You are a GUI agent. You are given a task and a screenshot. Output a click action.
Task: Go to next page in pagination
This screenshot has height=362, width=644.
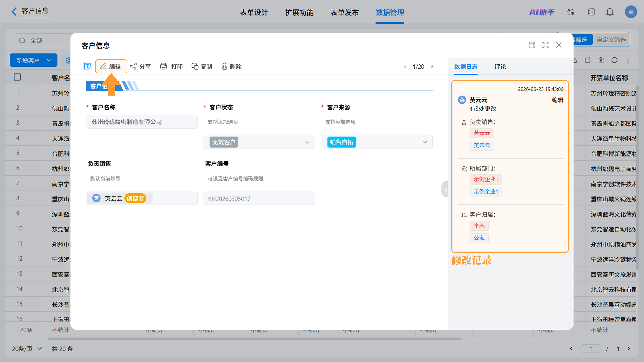point(629,349)
